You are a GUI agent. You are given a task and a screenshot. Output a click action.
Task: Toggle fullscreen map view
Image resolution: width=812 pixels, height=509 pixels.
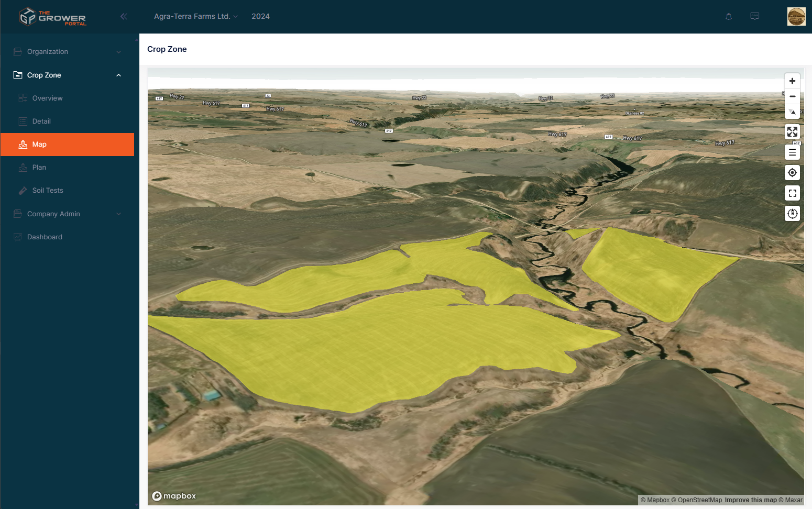pyautogui.click(x=792, y=193)
